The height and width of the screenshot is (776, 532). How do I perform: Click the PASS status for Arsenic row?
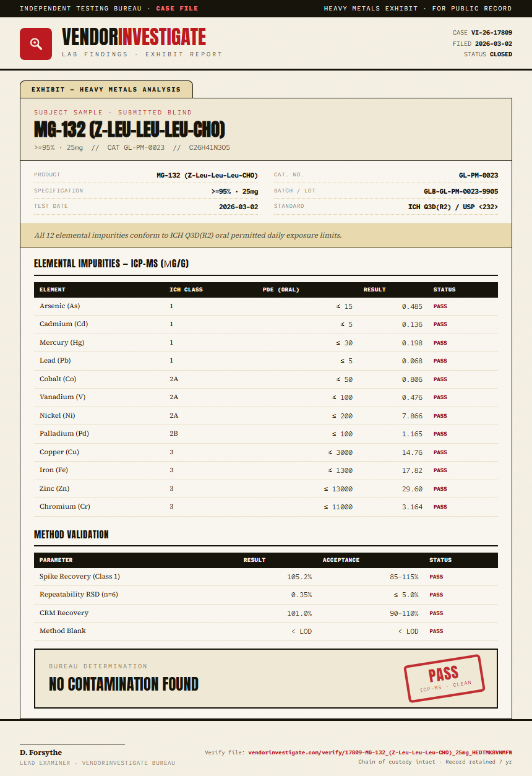click(440, 306)
